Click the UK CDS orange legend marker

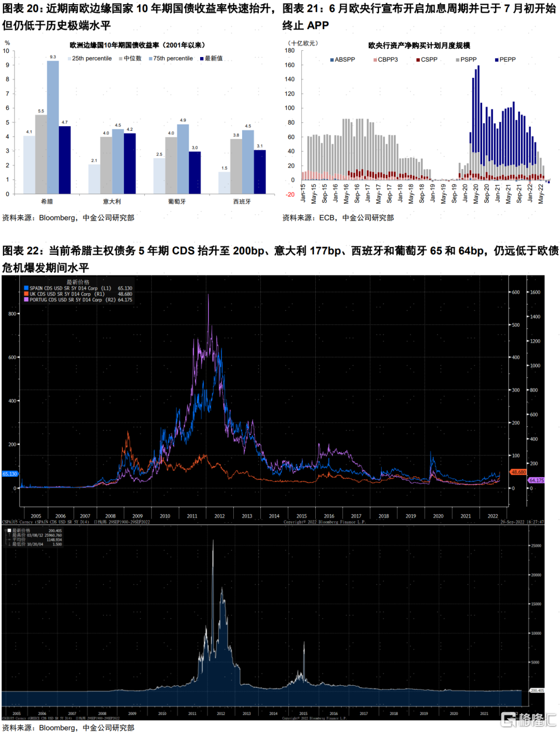click(26, 294)
